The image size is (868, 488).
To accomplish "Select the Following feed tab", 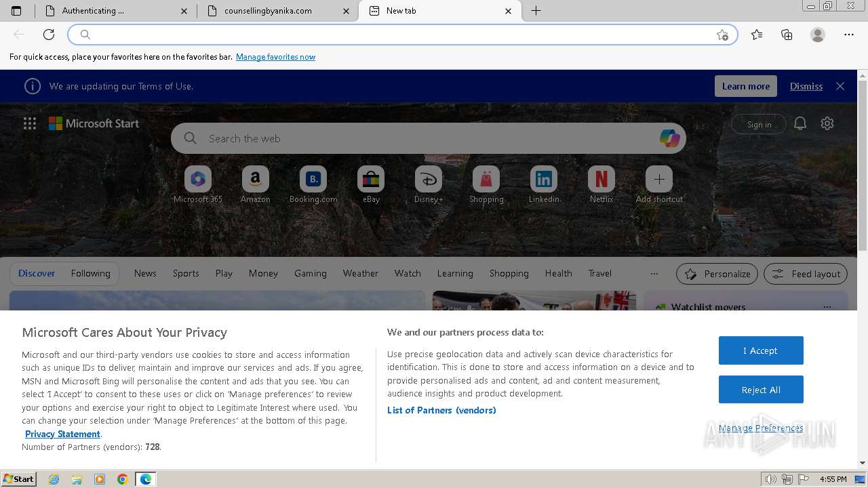I will (x=90, y=273).
